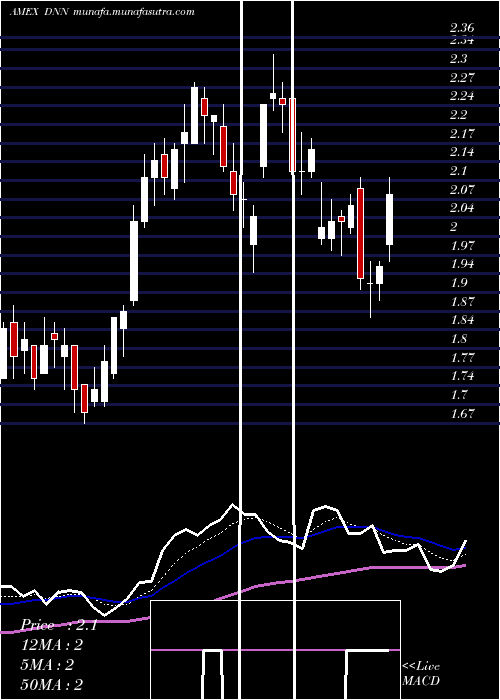500x700 pixels.
Task: Click the 1.94 price axis label
Action: coord(462,263)
